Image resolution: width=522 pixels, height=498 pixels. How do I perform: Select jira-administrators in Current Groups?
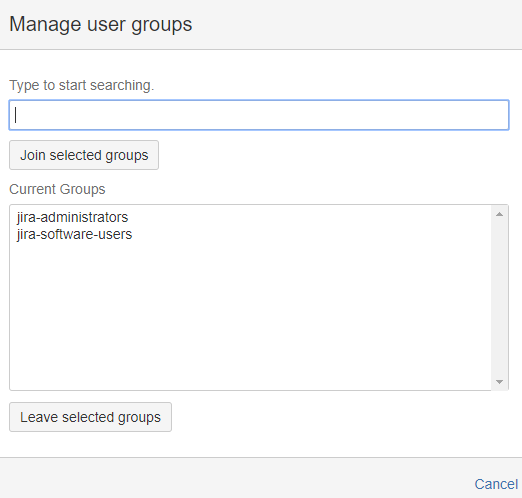pos(72,217)
